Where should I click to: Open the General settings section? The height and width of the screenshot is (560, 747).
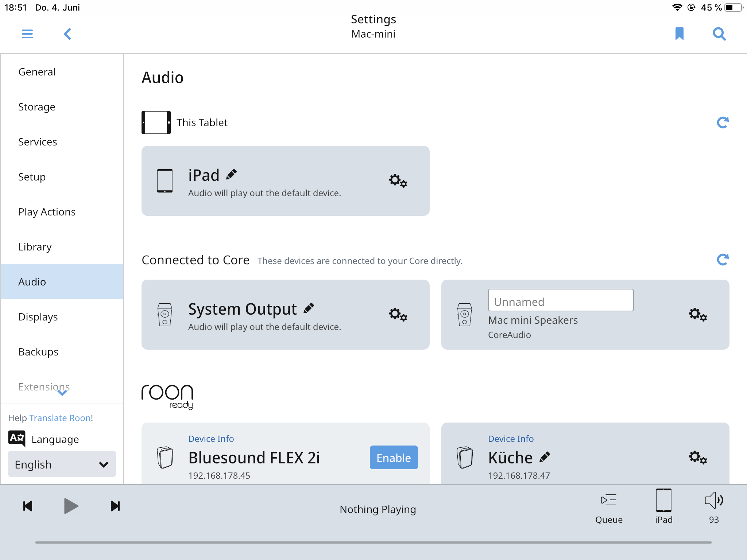[62, 72]
